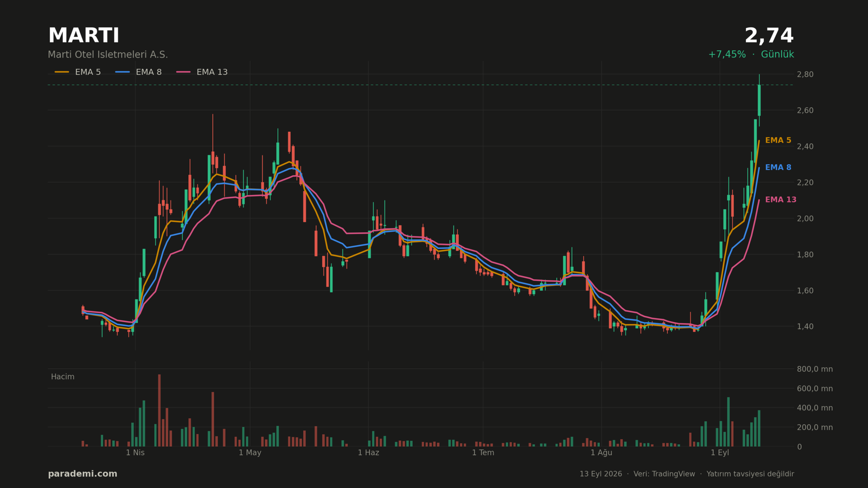The width and height of the screenshot is (868, 488).
Task: Click the 1,60 price axis label
Action: tap(805, 291)
